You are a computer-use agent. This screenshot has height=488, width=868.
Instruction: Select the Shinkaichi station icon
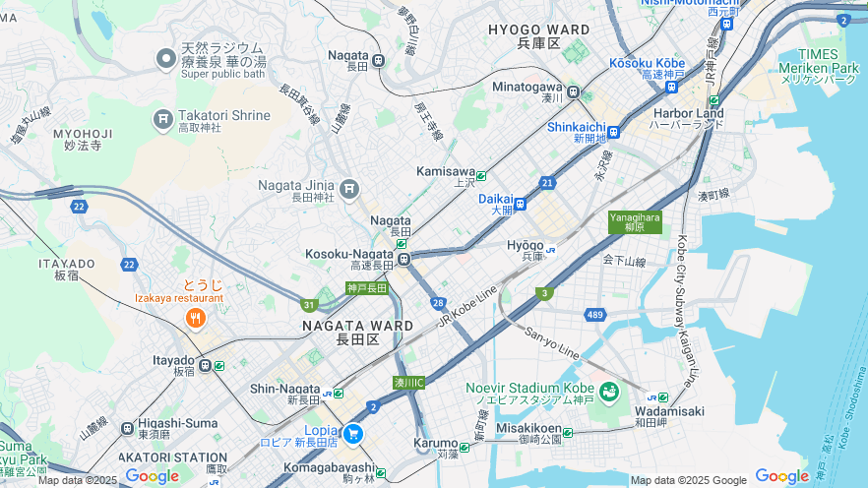[x=613, y=132]
